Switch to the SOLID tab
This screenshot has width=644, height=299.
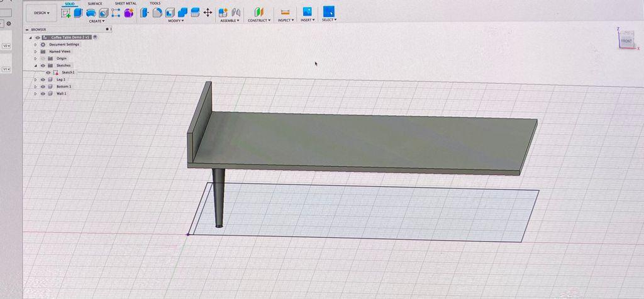70,4
